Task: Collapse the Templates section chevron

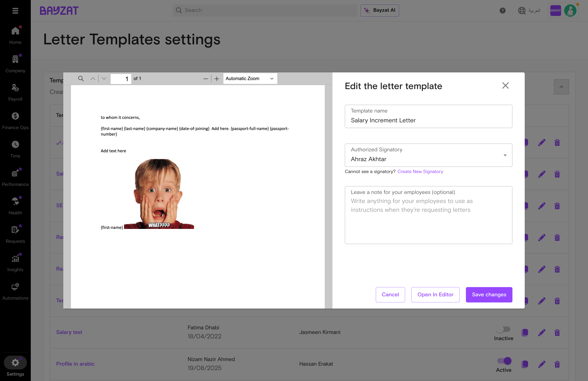Action: coord(561,87)
